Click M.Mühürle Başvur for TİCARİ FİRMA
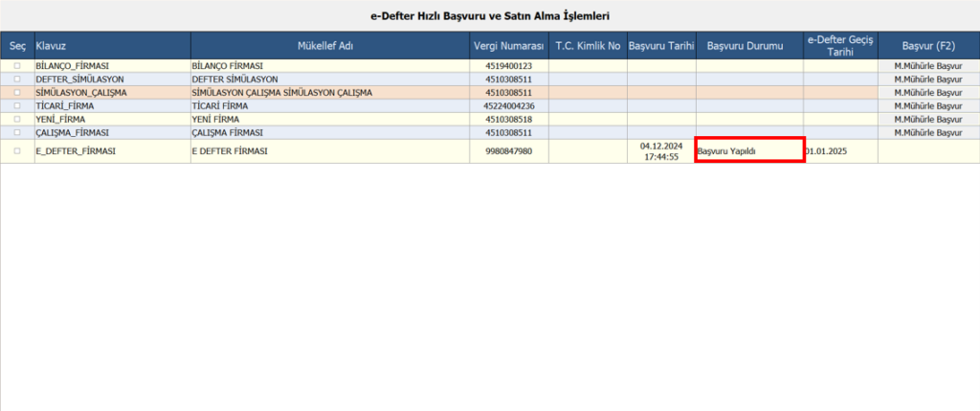 point(928,105)
